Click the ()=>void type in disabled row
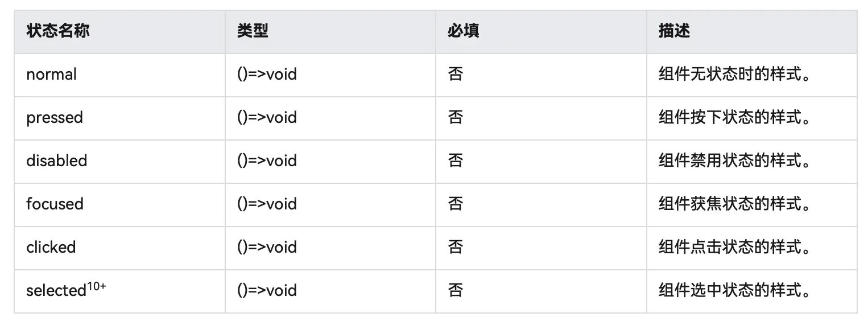 coord(267,160)
